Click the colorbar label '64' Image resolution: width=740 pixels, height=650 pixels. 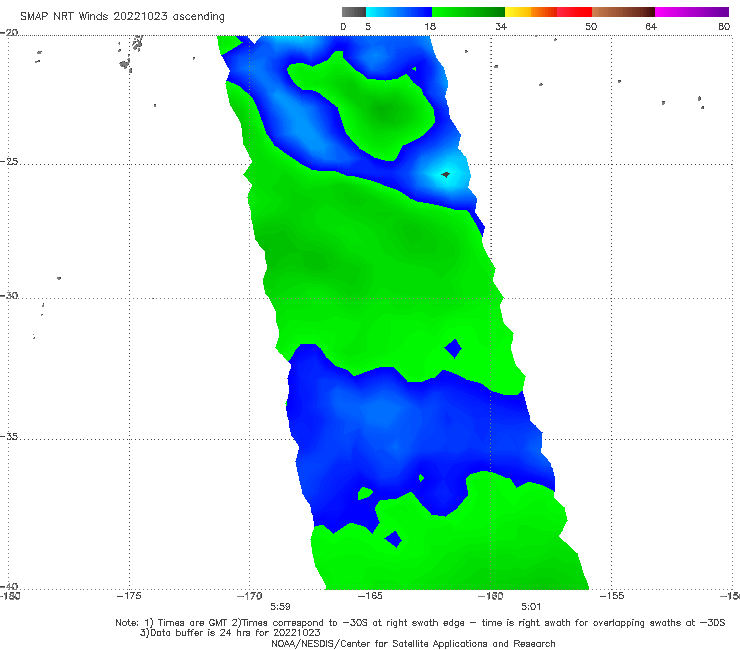point(651,27)
